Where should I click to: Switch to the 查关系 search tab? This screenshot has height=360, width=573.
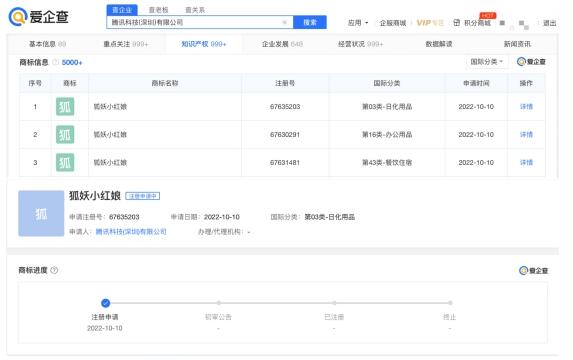[195, 10]
